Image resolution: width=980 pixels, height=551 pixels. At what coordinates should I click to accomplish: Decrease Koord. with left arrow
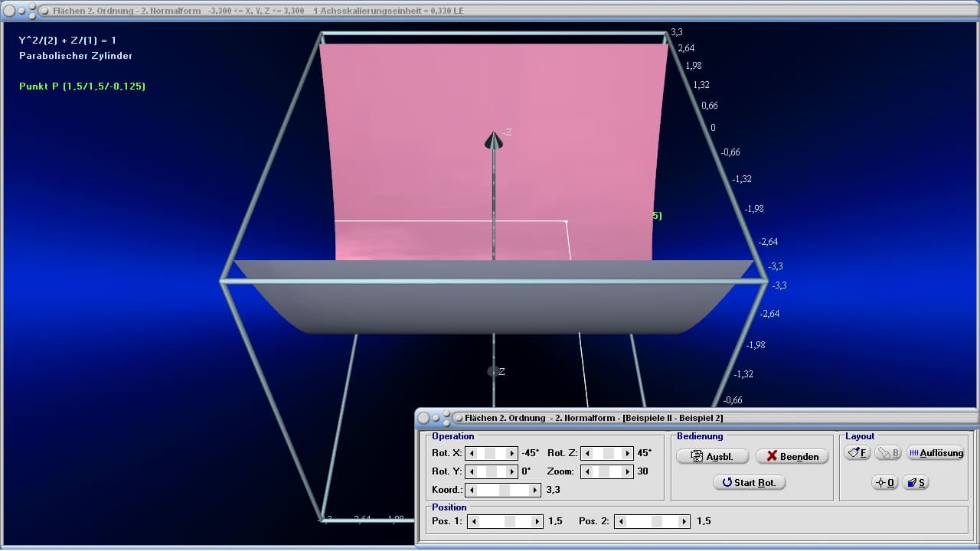(x=472, y=490)
